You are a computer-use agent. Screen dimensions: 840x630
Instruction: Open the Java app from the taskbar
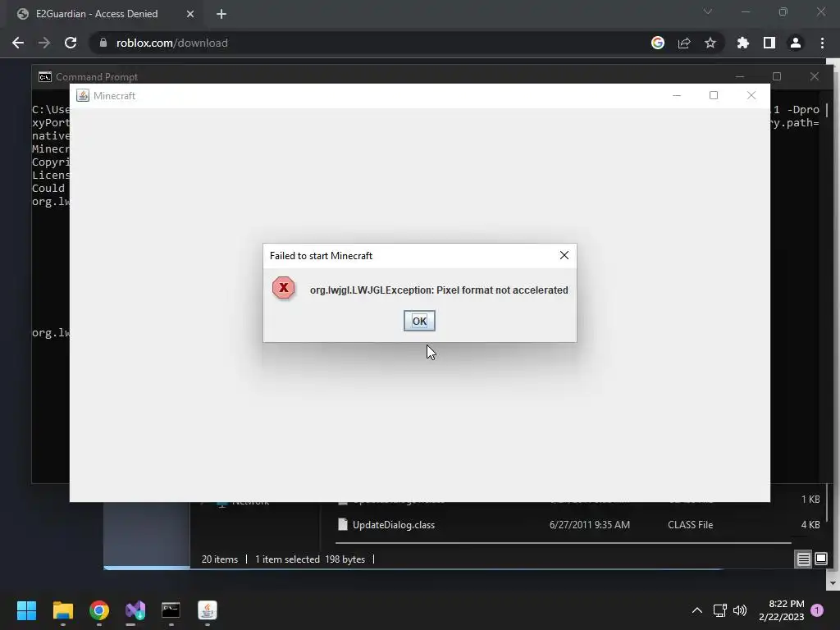pos(208,610)
